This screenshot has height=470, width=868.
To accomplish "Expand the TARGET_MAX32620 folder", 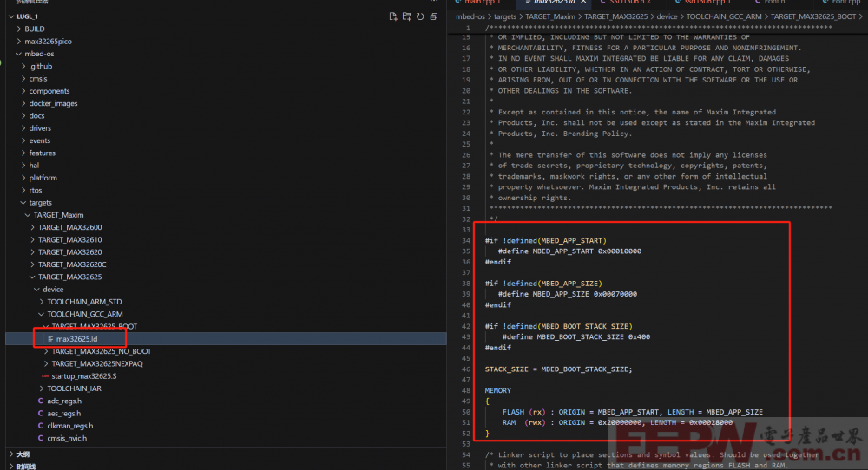I will pos(33,251).
